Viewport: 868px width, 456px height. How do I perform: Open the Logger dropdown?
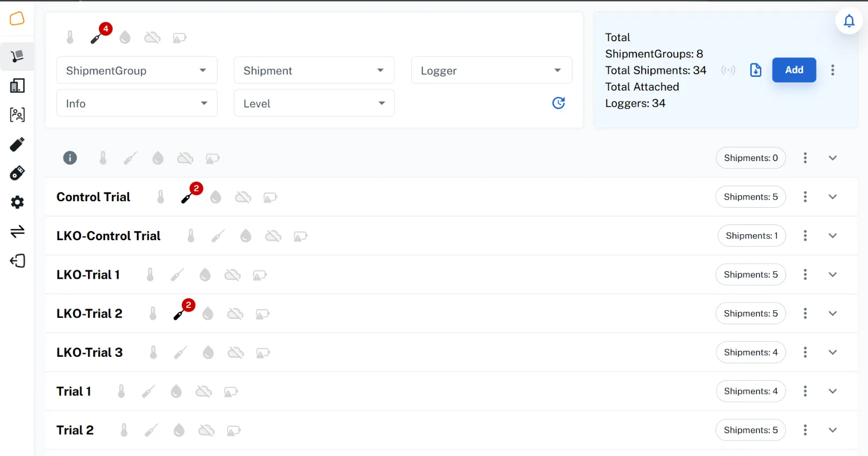coord(492,70)
